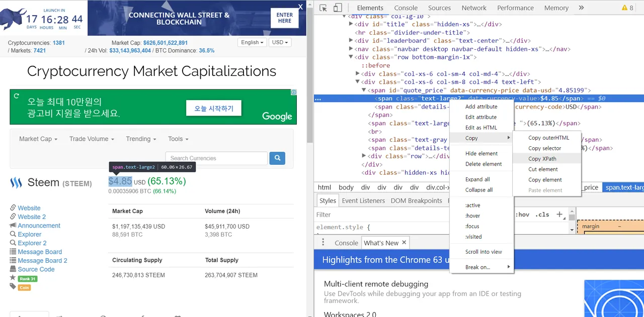The image size is (644, 317).
Task: Open the Trade Volume dropdown menu
Action: click(x=92, y=139)
